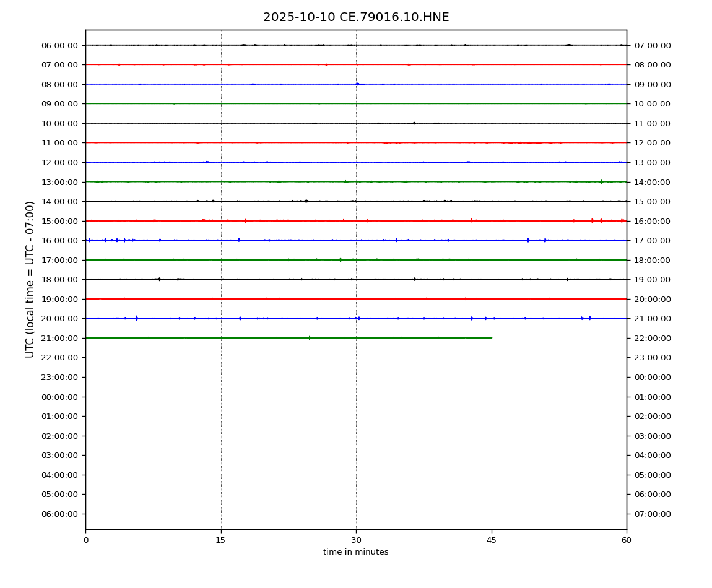712x588 pixels.
Task: Select the 22:00:00 label on the right axis
Action: 652,338
